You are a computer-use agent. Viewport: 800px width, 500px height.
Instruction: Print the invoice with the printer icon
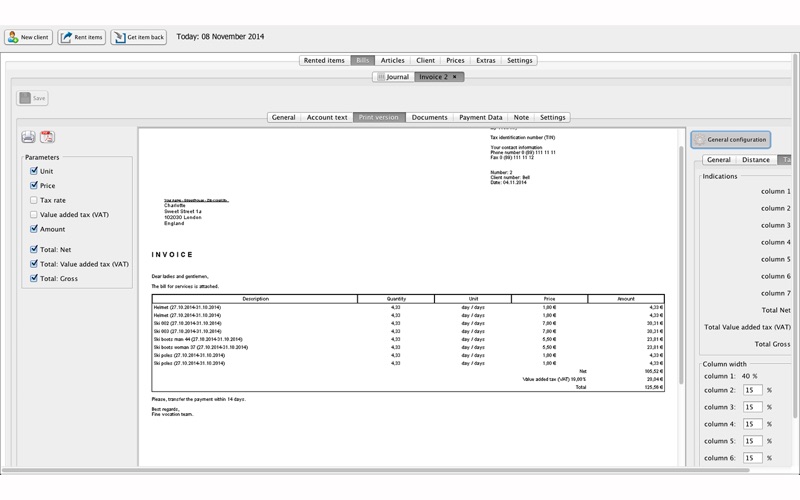click(x=29, y=137)
